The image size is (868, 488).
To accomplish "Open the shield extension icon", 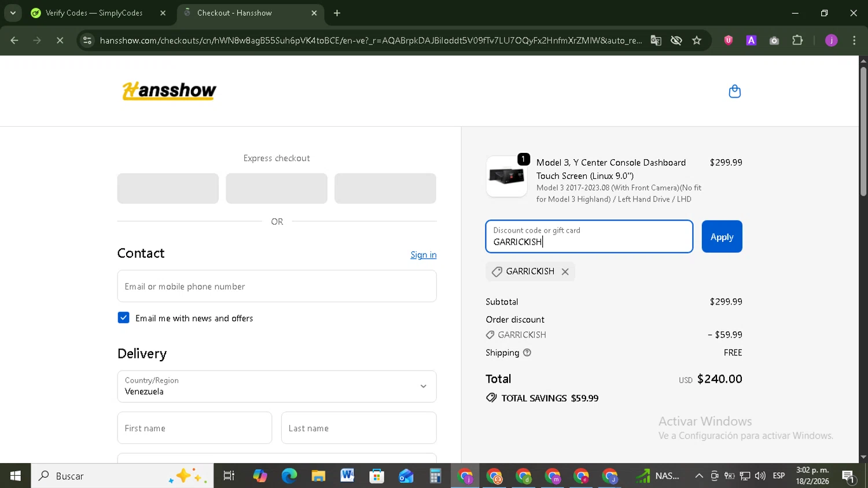I will point(729,41).
